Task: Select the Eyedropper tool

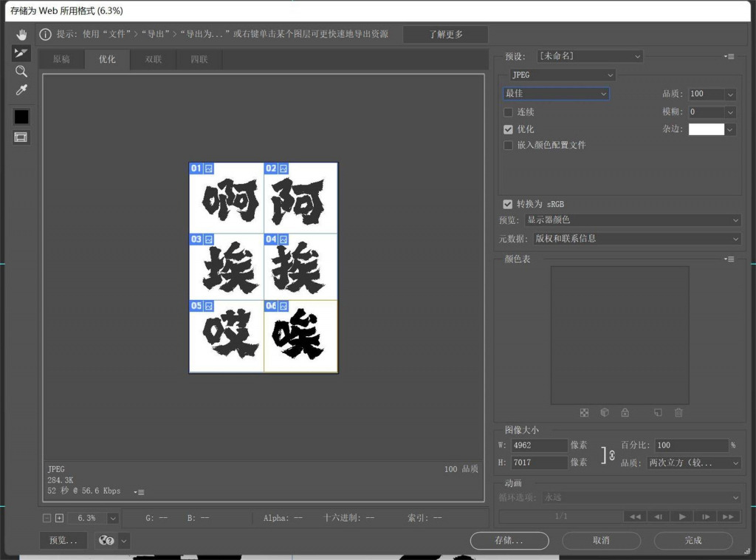Action: (21, 90)
